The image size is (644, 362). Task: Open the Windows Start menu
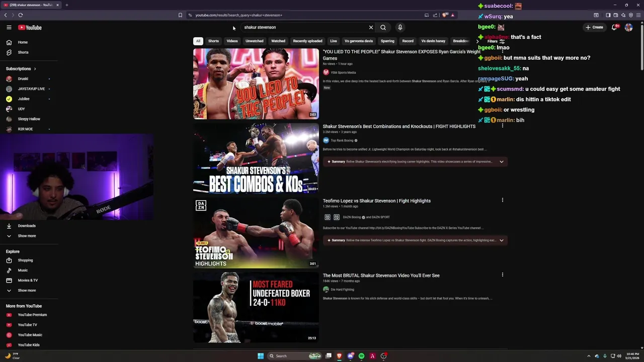(x=261, y=356)
